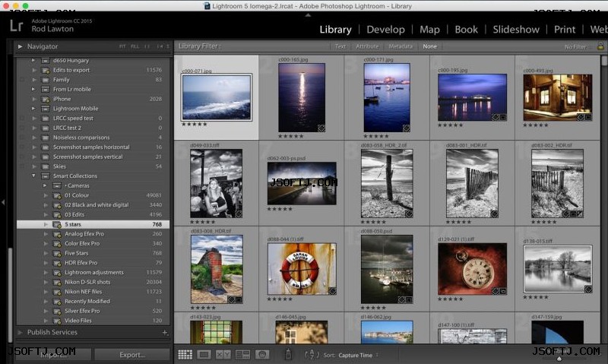
Task: Expand the Lightroom Mobile collection set
Action: [33, 109]
